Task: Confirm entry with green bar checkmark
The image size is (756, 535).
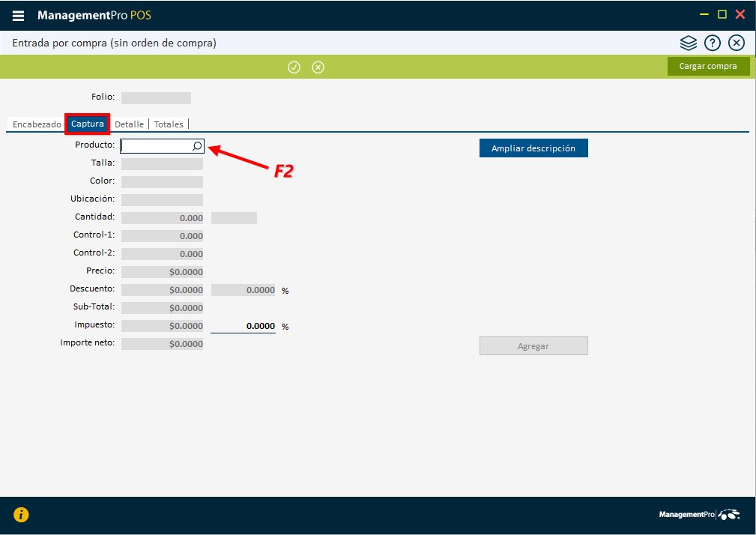Action: point(294,67)
